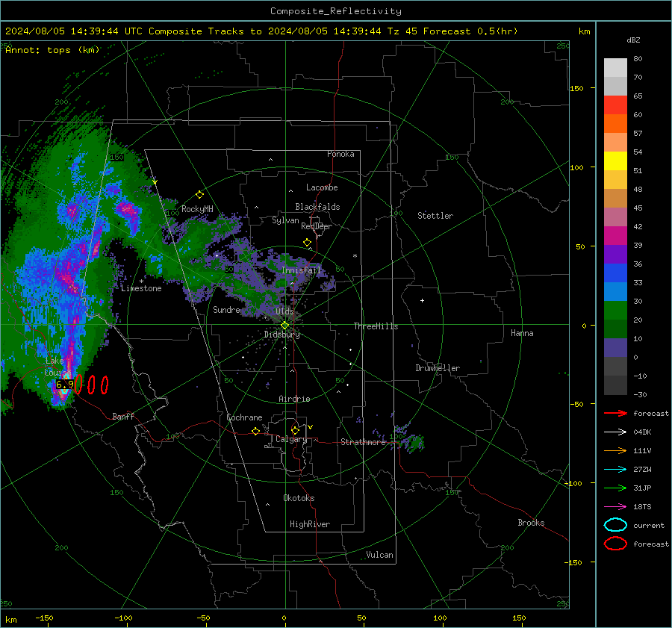Click the RedDeer city label
672x628 pixels.
click(317, 226)
